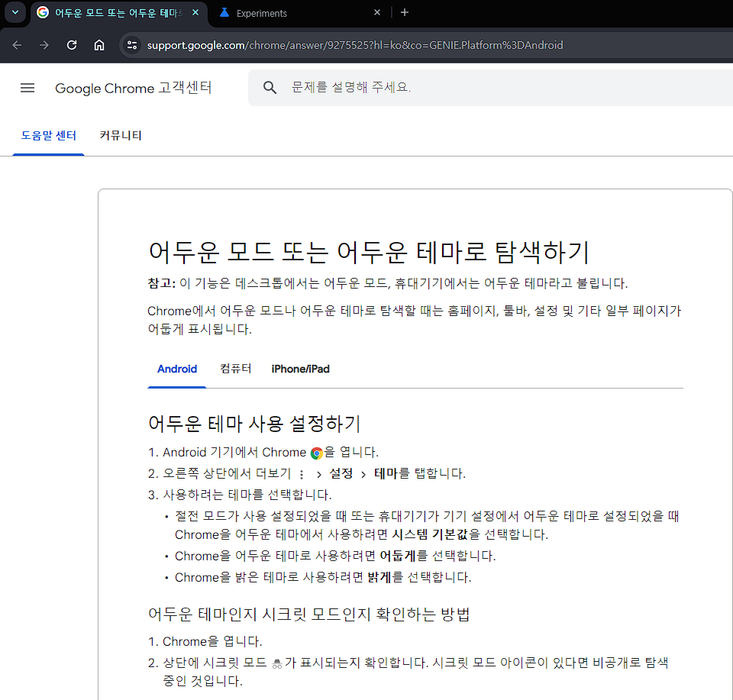The width and height of the screenshot is (733, 700).
Task: Click the 어두운 테마인지 시크릿 모드인지 확인하는 방법 heading
Action: coord(308,614)
